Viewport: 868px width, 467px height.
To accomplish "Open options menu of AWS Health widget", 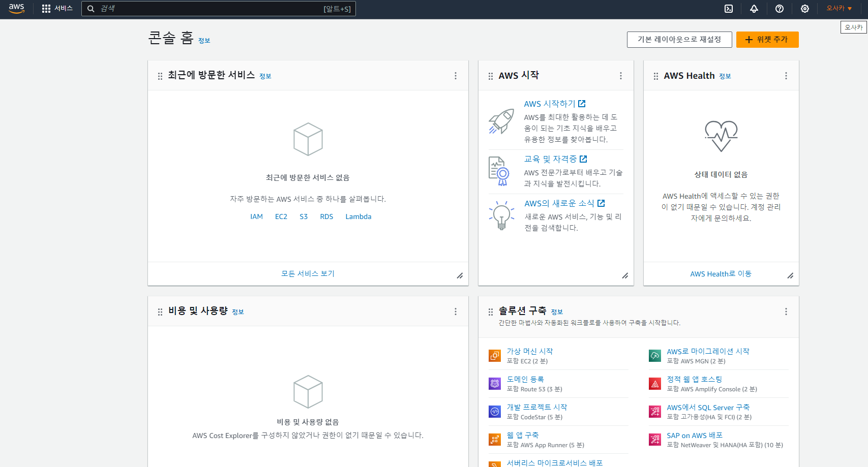I will pyautogui.click(x=786, y=76).
